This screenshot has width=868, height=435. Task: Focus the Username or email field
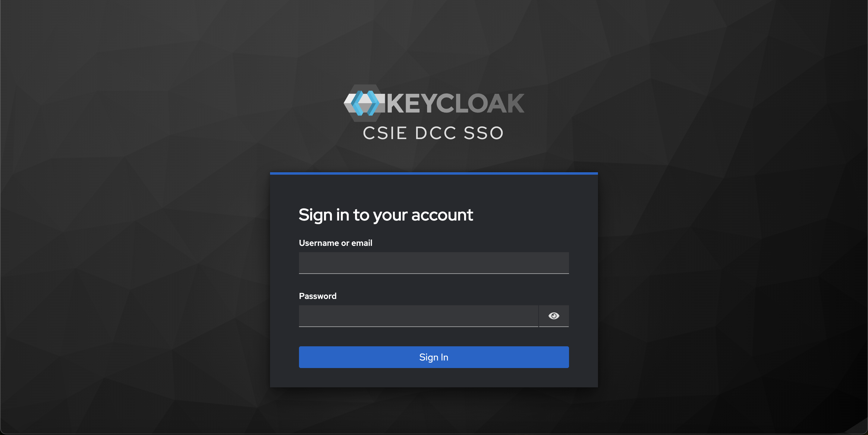434,263
